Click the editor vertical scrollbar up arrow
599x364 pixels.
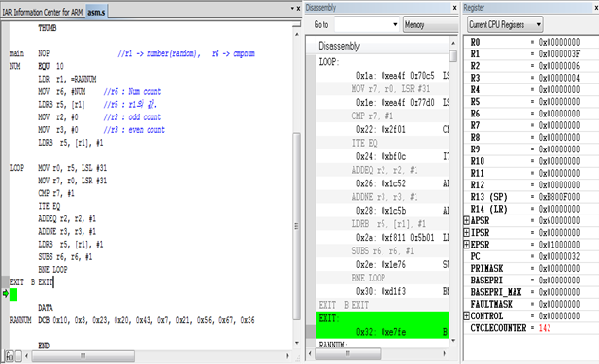coord(297,34)
